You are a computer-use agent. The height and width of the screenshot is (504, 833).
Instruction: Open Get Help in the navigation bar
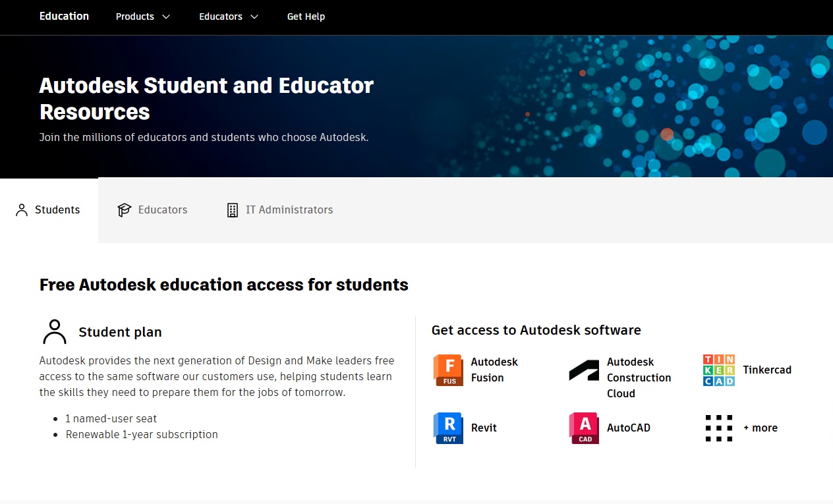(306, 16)
